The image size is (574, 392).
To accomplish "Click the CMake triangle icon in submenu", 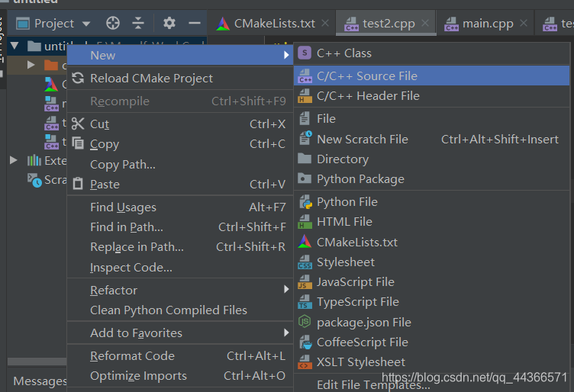I will pyautogui.click(x=305, y=241).
